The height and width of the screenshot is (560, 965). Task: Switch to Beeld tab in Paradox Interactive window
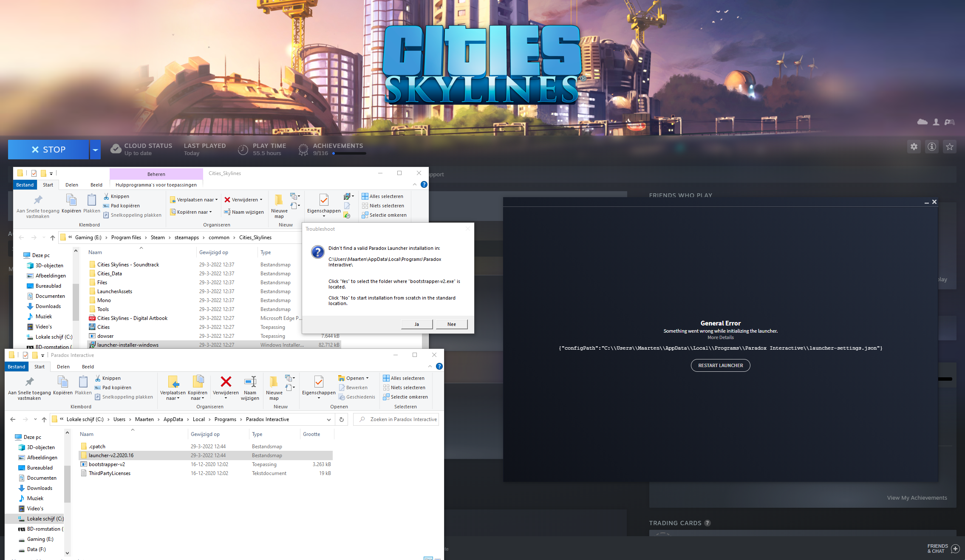tap(88, 367)
